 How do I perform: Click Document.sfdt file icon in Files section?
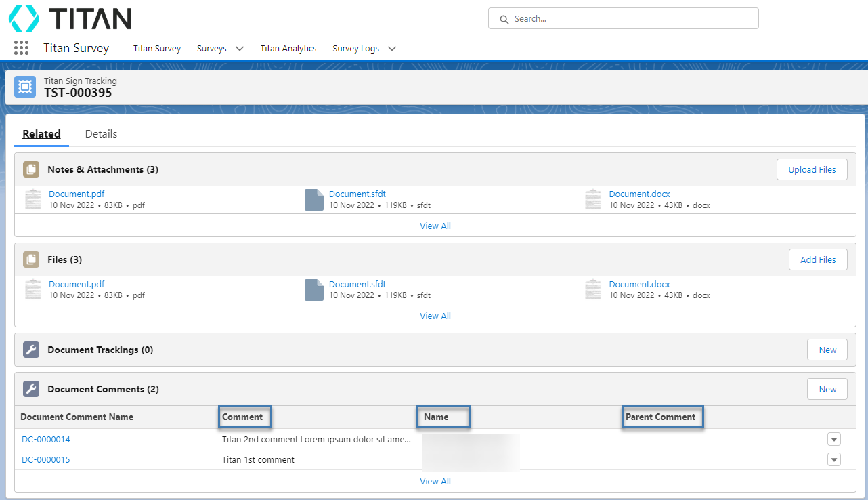[x=314, y=290]
